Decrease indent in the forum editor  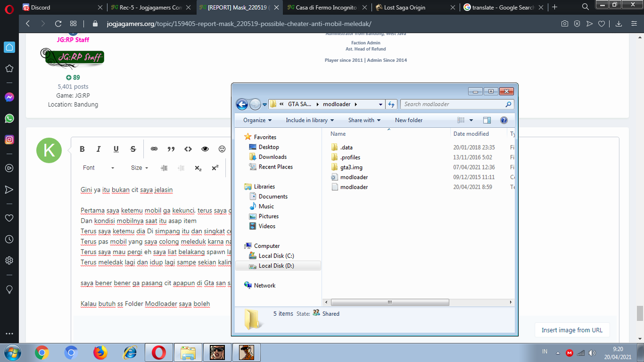click(x=181, y=168)
